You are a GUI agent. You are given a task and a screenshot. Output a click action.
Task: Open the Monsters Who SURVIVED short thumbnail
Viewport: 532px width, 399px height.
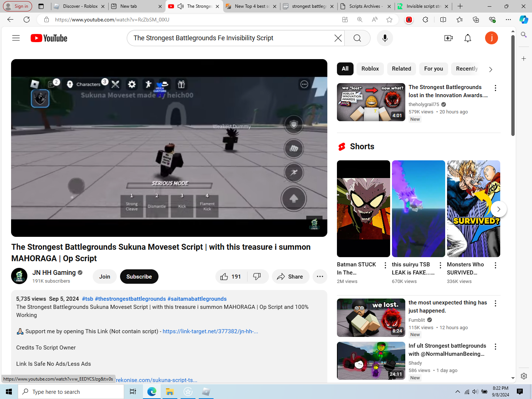[474, 209]
